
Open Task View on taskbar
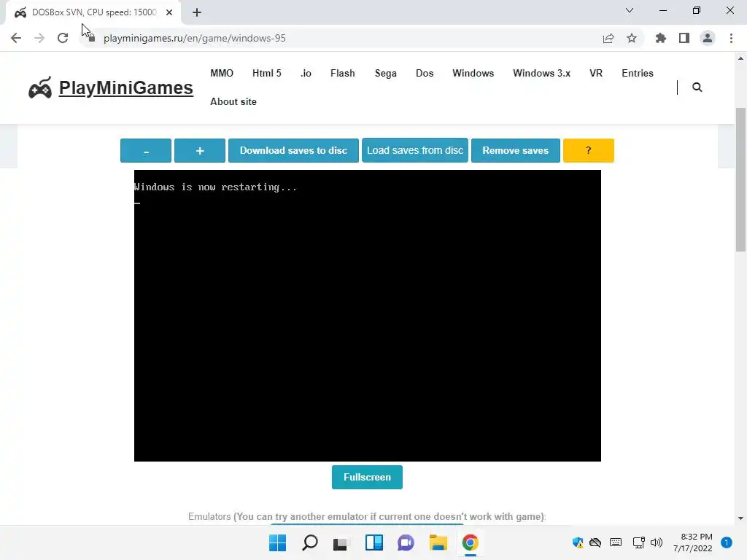coord(340,542)
